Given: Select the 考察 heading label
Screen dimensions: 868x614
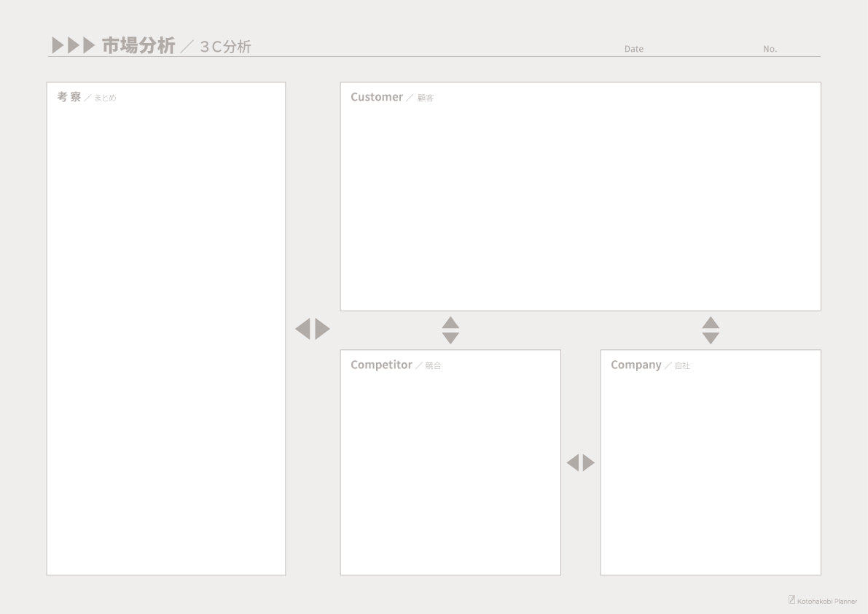Looking at the screenshot, I should point(69,97).
